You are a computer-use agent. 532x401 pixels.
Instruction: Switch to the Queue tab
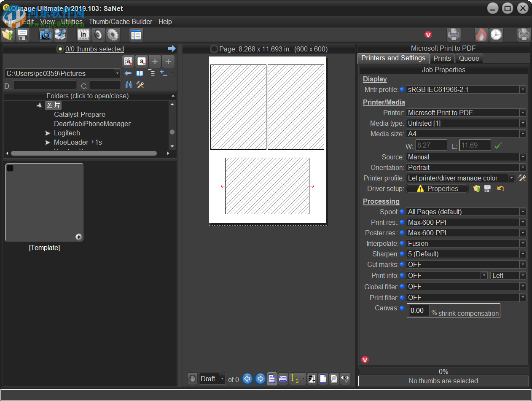tap(469, 58)
